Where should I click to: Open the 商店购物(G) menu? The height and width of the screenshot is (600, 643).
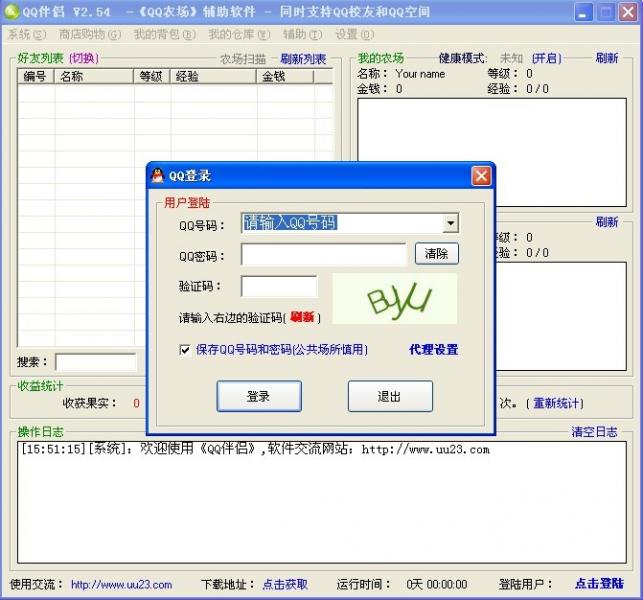pos(90,34)
